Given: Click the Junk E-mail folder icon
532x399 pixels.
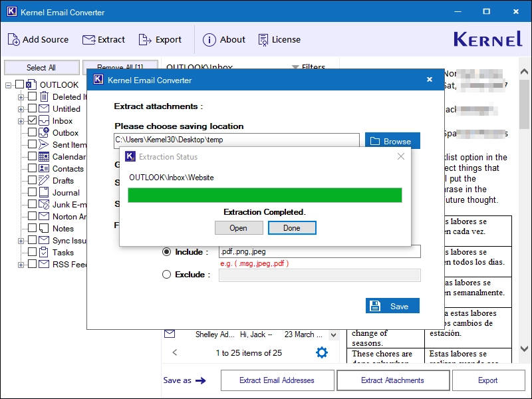Looking at the screenshot, I should click(44, 204).
